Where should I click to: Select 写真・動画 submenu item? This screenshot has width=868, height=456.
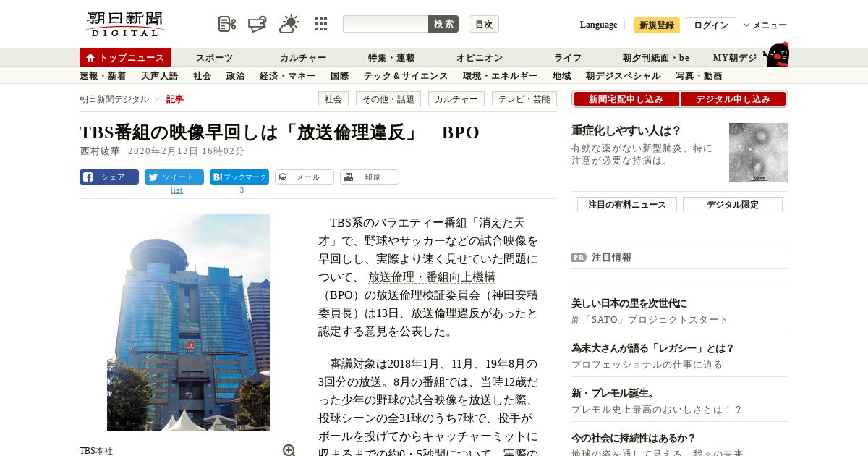699,75
